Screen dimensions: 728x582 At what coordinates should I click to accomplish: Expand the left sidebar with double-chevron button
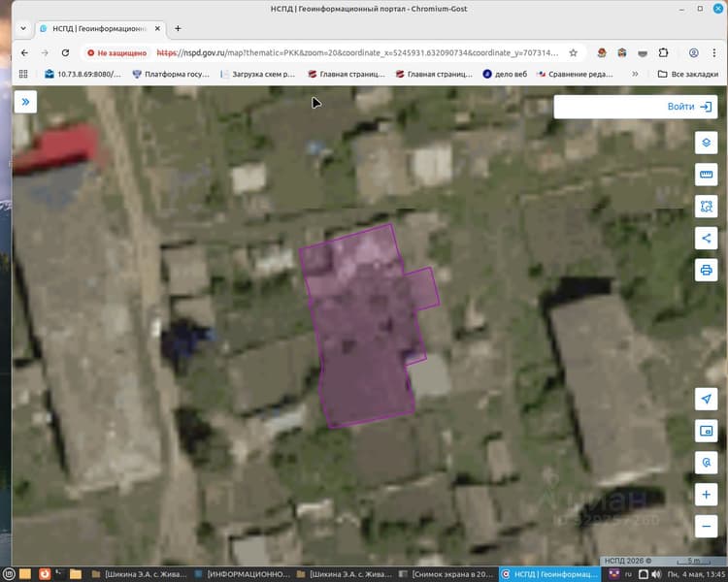[x=25, y=102]
